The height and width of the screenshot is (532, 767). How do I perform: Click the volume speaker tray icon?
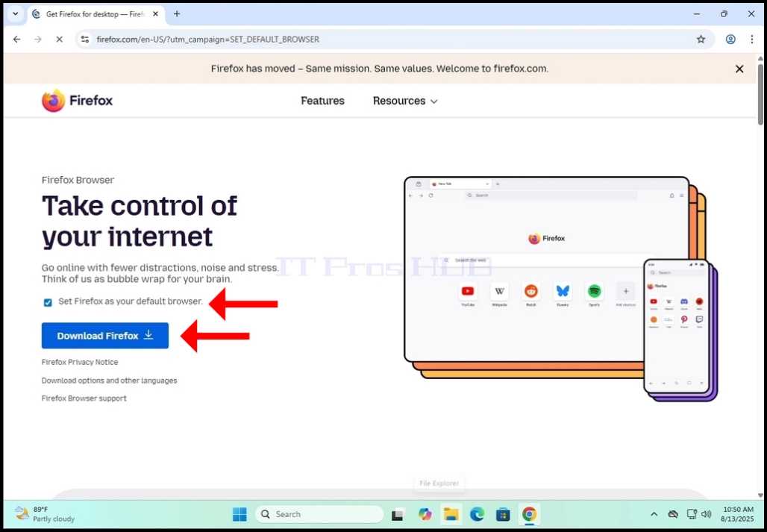pos(706,514)
